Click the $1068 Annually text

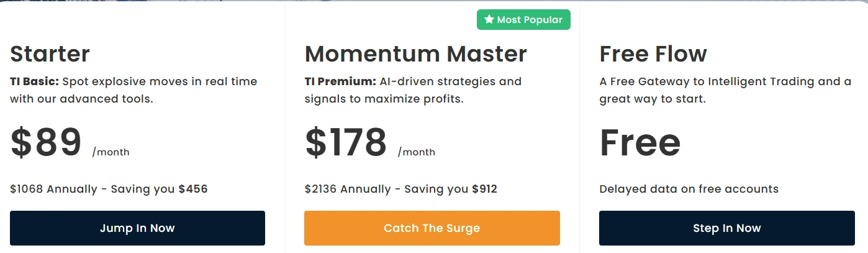tap(53, 189)
